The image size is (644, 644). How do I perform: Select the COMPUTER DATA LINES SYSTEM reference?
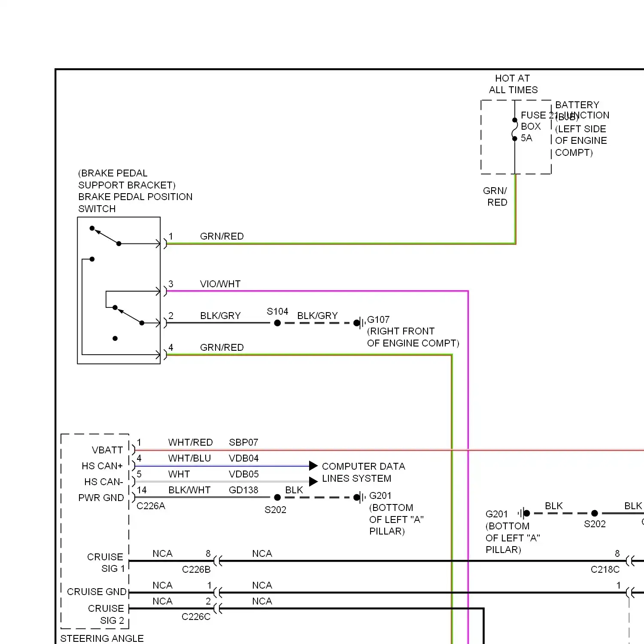pos(363,472)
